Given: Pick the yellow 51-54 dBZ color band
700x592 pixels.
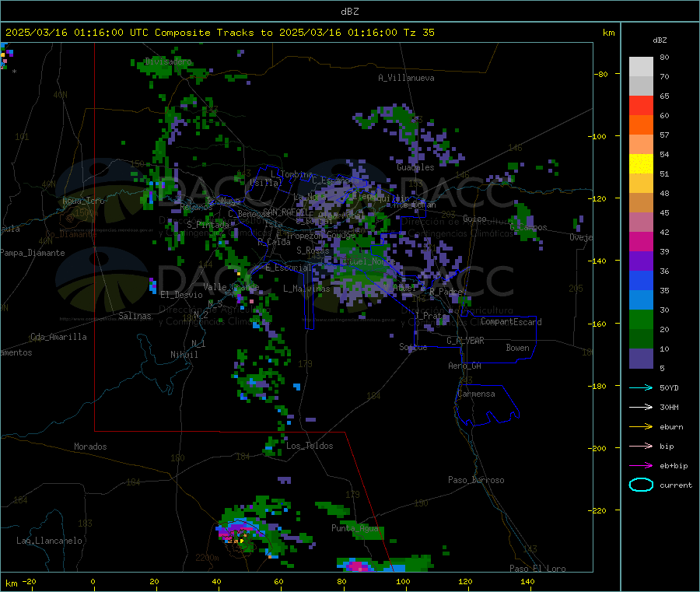Looking at the screenshot, I should pyautogui.click(x=641, y=164).
